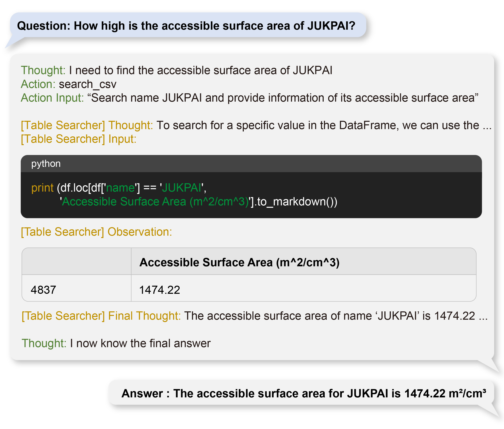Image resolution: width=504 pixels, height=429 pixels.
Task: Click '[Table Searcher] Observation:' label
Action: point(96,232)
